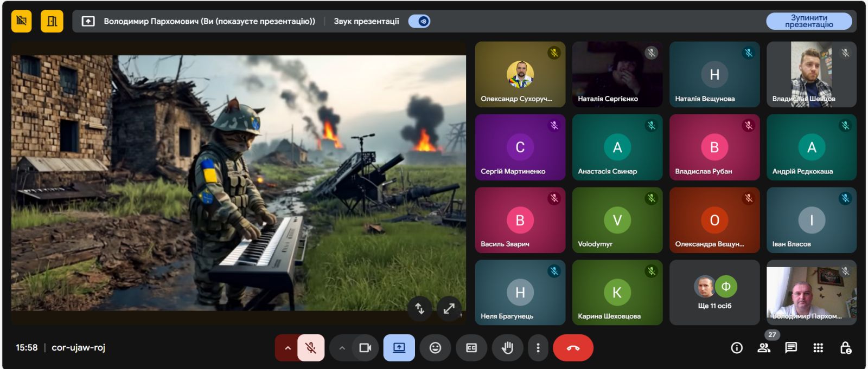The image size is (868, 369).
Task: Open the chat panel
Action: tap(791, 348)
